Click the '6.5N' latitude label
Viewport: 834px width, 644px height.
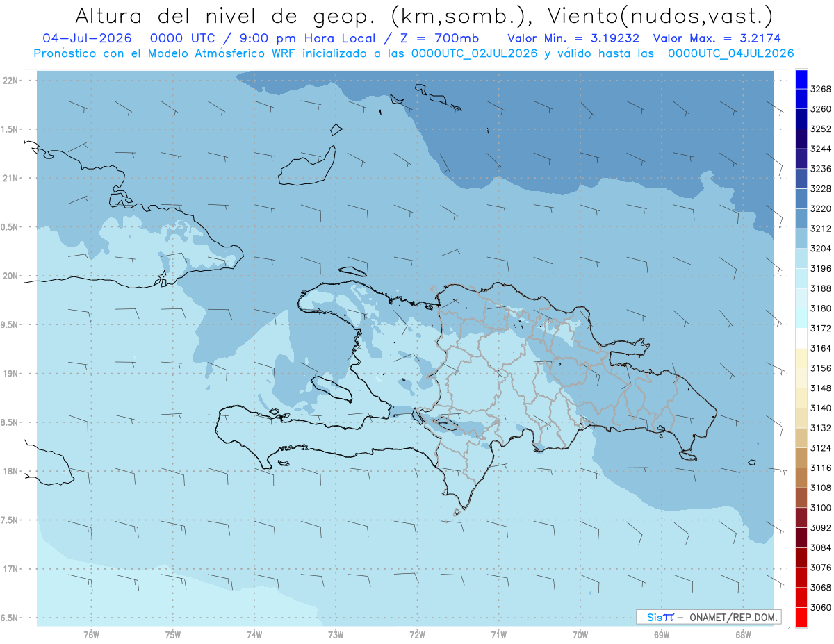(x=10, y=618)
